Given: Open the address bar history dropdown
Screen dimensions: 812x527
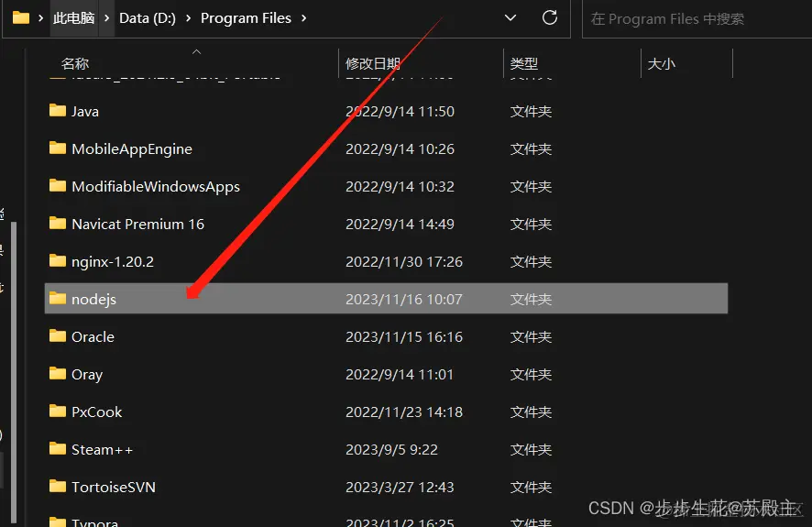Looking at the screenshot, I should coord(510,18).
